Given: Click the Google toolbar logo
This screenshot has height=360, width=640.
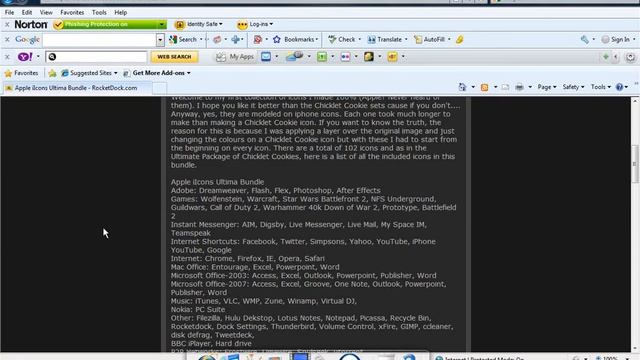Looking at the screenshot, I should pos(27,40).
